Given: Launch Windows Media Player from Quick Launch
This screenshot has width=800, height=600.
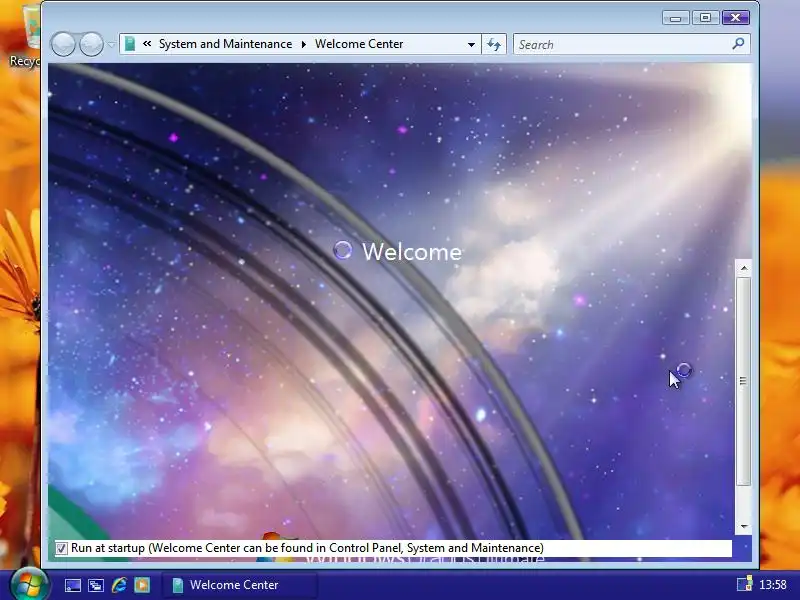Looking at the screenshot, I should point(142,585).
